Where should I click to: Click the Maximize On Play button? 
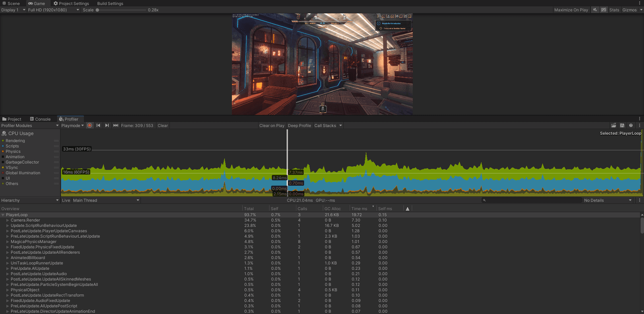tap(571, 10)
